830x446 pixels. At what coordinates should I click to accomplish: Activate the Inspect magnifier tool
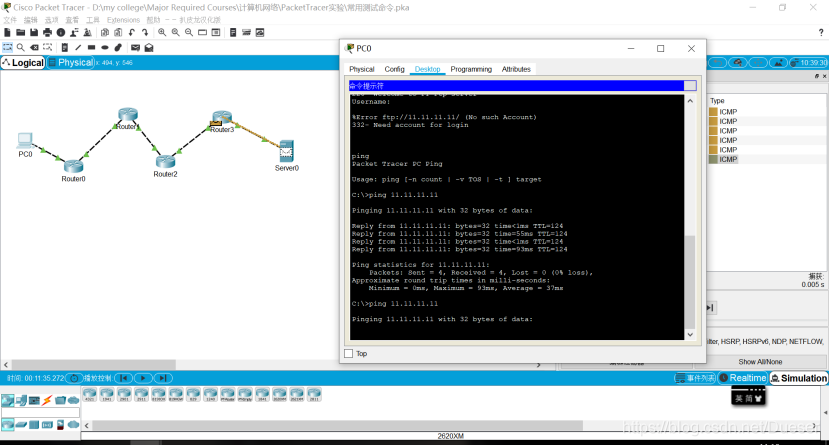[x=21, y=48]
